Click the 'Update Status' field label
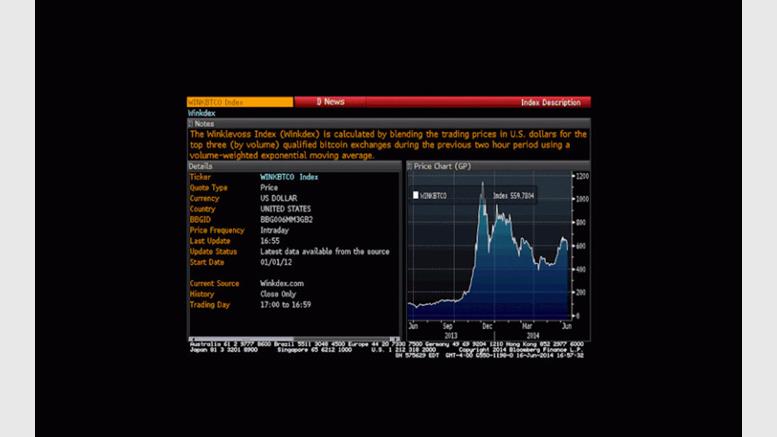This screenshot has width=777, height=437. pos(213,252)
